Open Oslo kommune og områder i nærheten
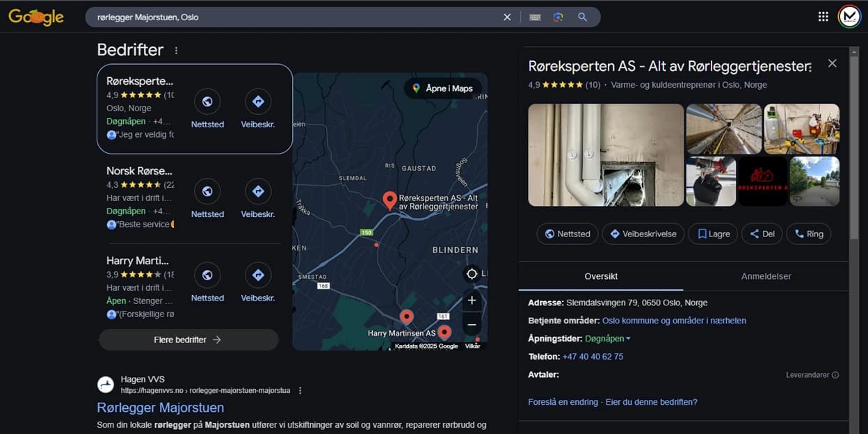Image resolution: width=868 pixels, height=434 pixels. (x=674, y=321)
